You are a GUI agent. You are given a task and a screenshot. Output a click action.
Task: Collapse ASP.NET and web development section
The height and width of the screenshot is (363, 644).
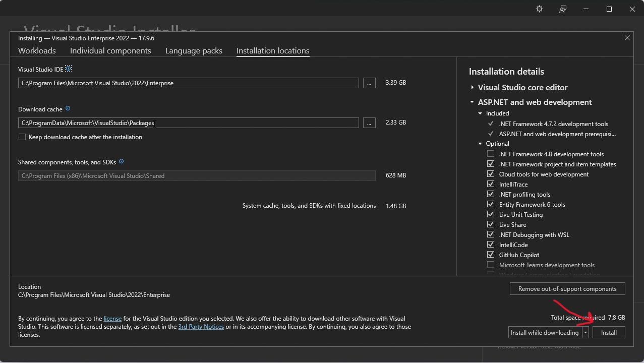pyautogui.click(x=472, y=102)
